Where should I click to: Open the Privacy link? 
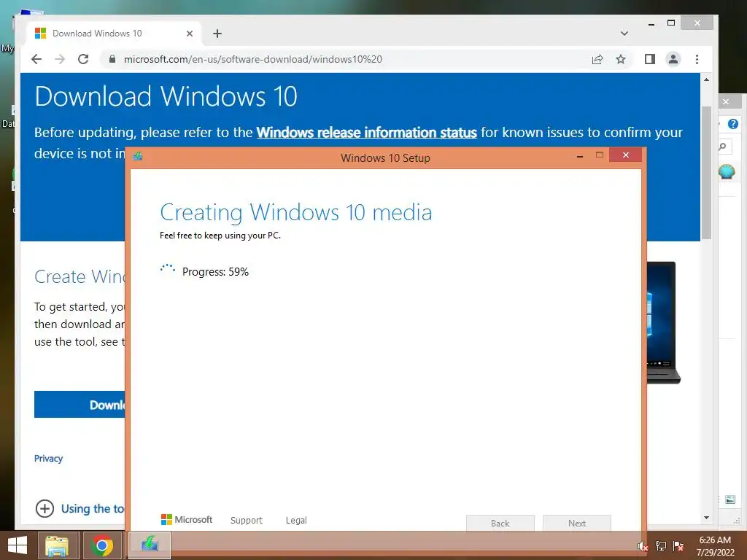click(48, 459)
